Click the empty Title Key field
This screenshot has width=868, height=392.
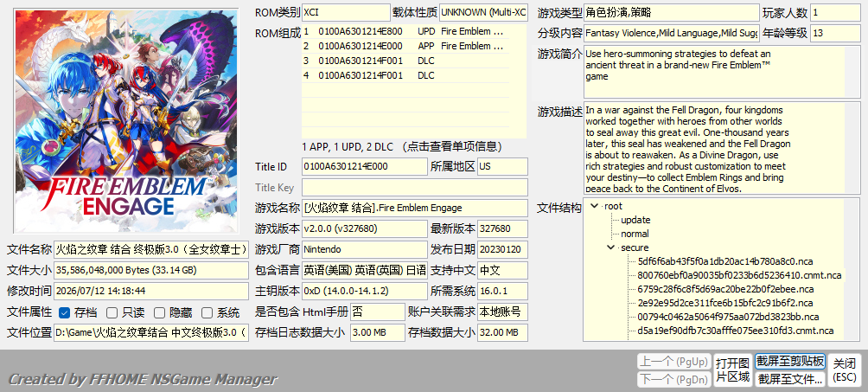click(x=415, y=188)
